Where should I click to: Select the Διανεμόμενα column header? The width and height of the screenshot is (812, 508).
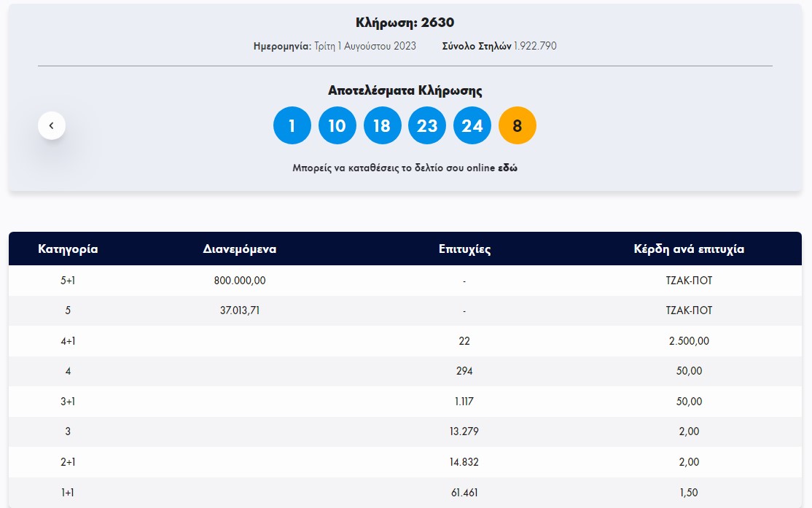pyautogui.click(x=239, y=249)
